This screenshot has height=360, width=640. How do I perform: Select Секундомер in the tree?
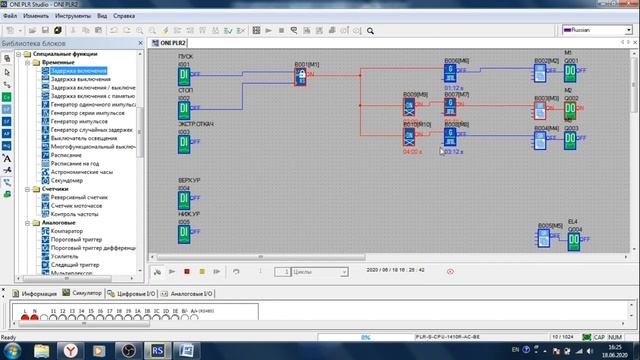pyautogui.click(x=67, y=180)
